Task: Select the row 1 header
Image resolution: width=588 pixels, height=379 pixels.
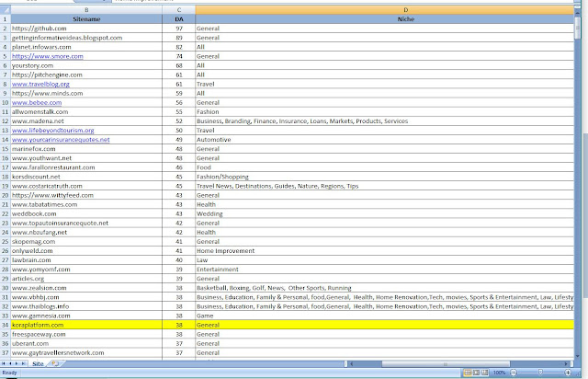Action: click(x=6, y=18)
